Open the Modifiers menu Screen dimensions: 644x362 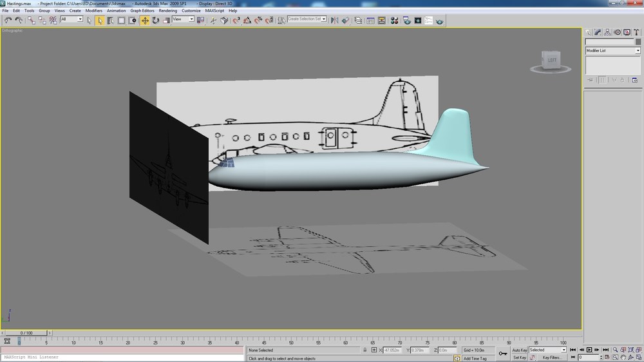[x=93, y=11]
